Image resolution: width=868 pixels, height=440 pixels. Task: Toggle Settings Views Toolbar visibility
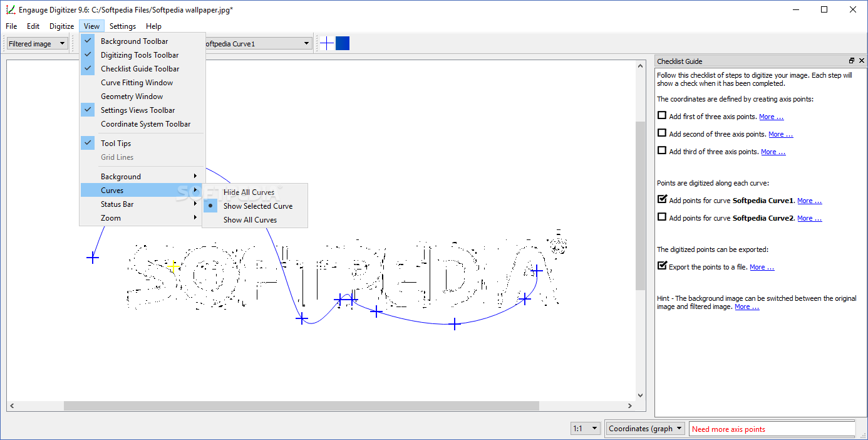[x=143, y=110]
